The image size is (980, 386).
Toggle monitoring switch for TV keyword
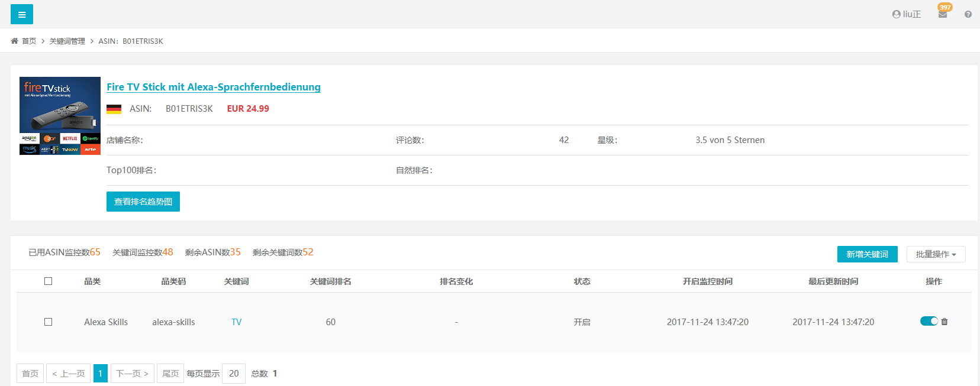[x=929, y=321]
